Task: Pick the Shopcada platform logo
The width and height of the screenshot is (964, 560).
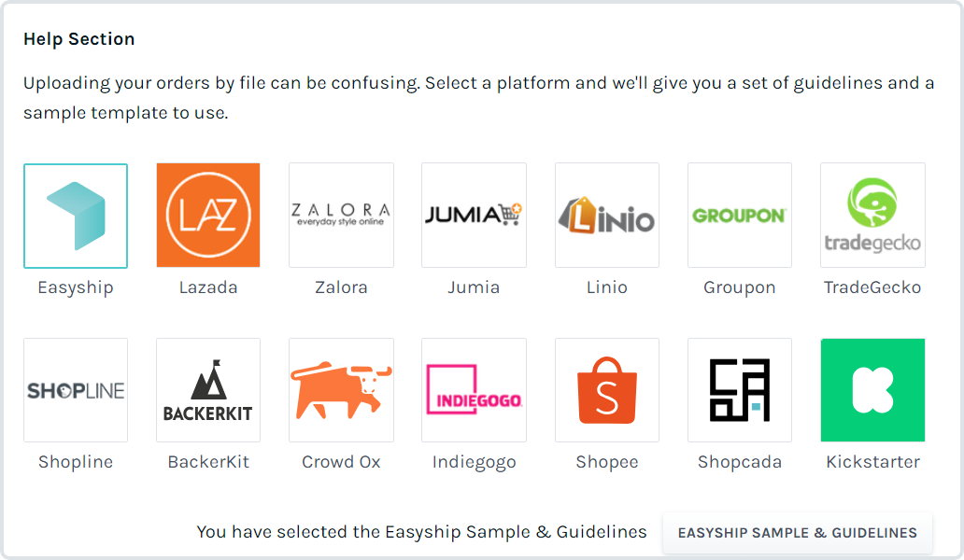Action: pos(740,390)
